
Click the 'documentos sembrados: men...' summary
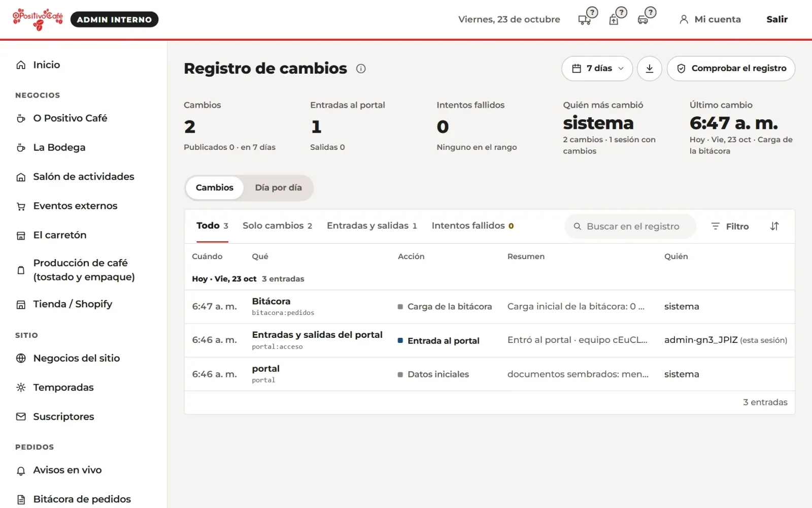point(578,374)
